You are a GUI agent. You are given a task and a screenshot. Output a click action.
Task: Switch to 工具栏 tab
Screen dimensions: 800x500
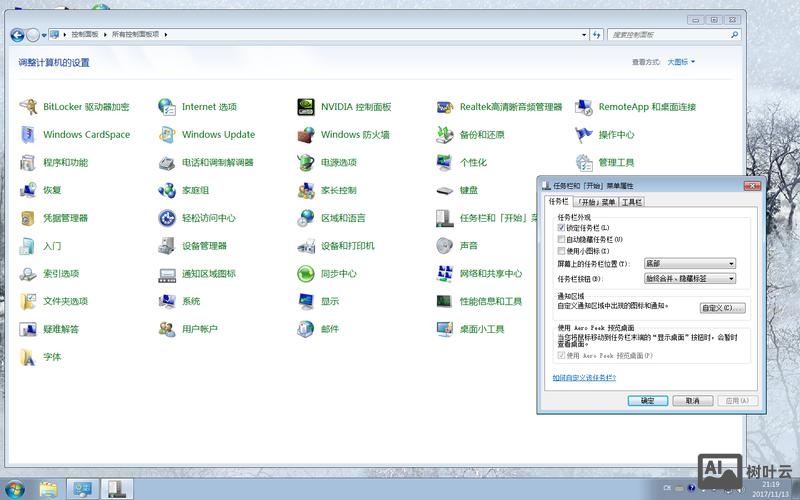(x=632, y=202)
